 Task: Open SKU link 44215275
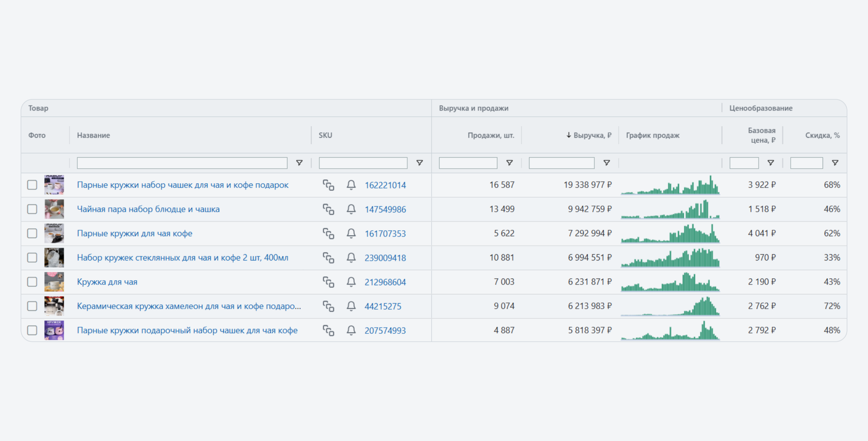point(383,306)
